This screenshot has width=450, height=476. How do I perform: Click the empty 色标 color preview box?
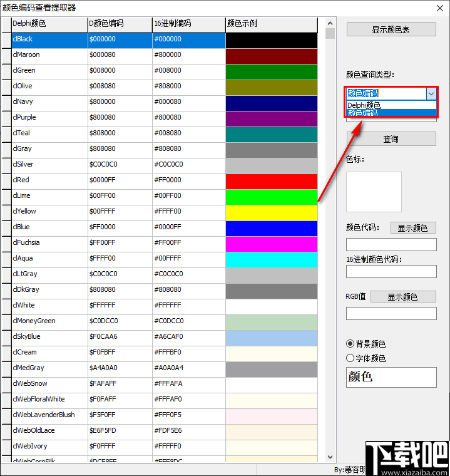click(374, 192)
